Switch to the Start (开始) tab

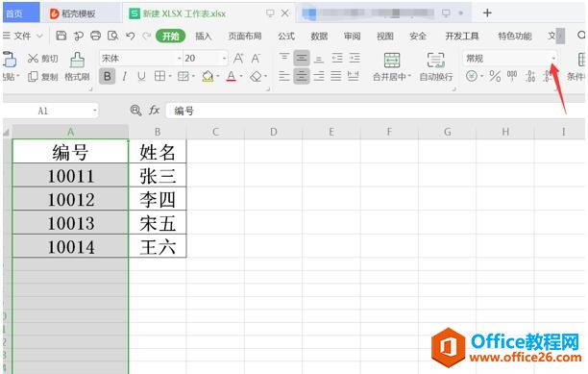tap(171, 36)
